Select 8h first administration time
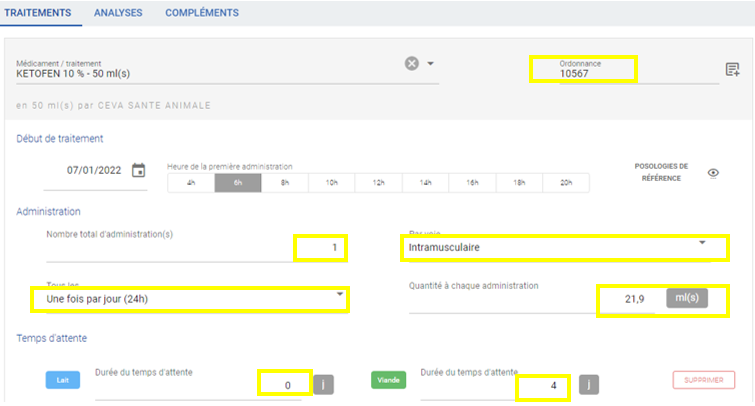755x406 pixels. (x=285, y=183)
